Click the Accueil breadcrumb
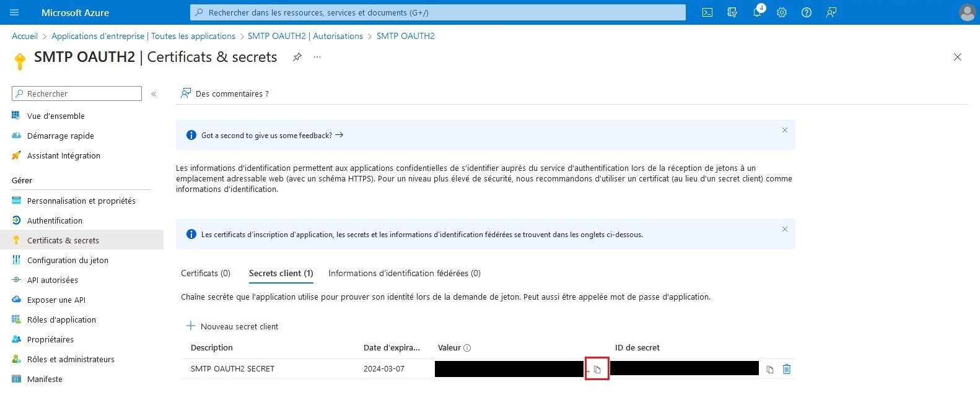This screenshot has width=980, height=395. 25,36
